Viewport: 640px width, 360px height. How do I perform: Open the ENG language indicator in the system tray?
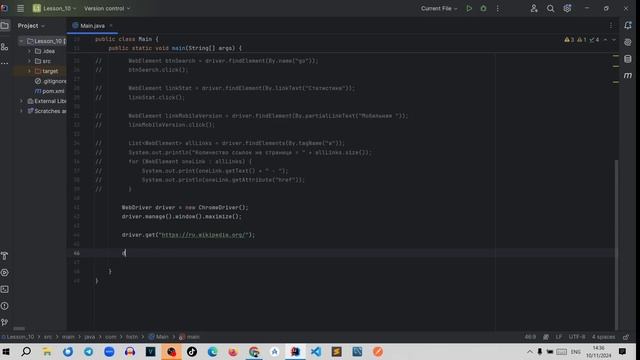tap(576, 352)
